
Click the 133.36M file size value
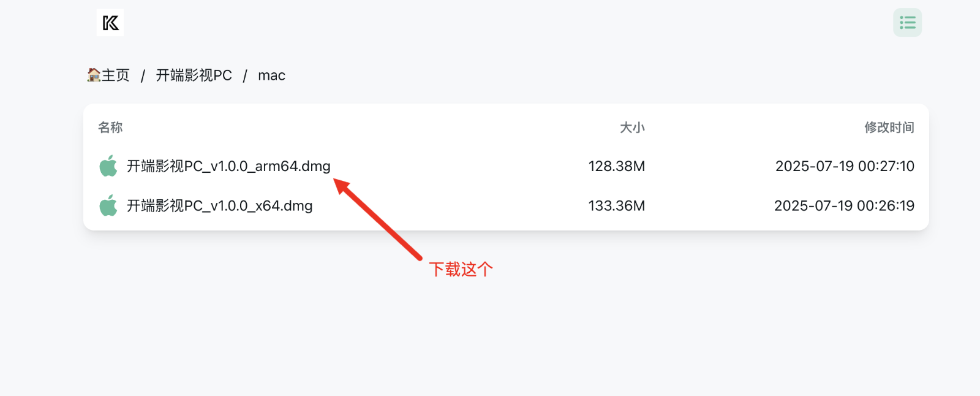coord(616,206)
